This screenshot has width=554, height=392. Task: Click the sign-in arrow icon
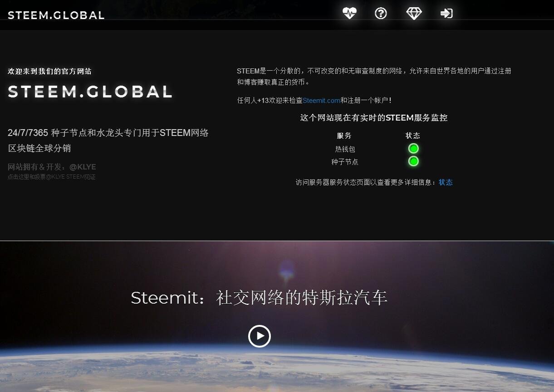click(x=446, y=13)
